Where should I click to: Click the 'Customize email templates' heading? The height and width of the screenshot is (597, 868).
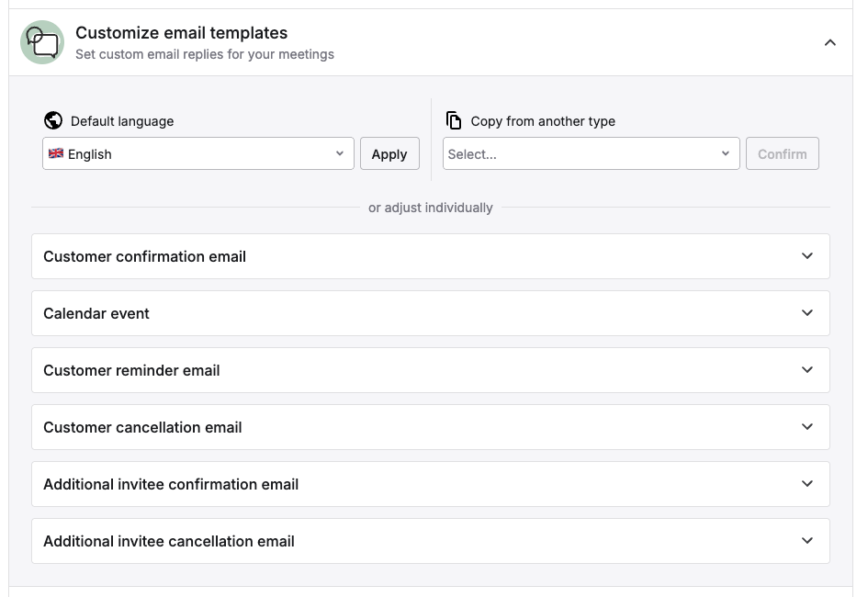pos(181,33)
